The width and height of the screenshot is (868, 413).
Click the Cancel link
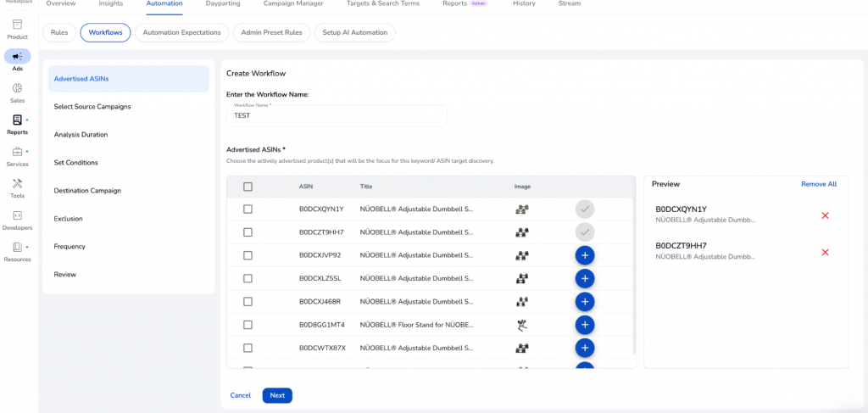pyautogui.click(x=240, y=395)
